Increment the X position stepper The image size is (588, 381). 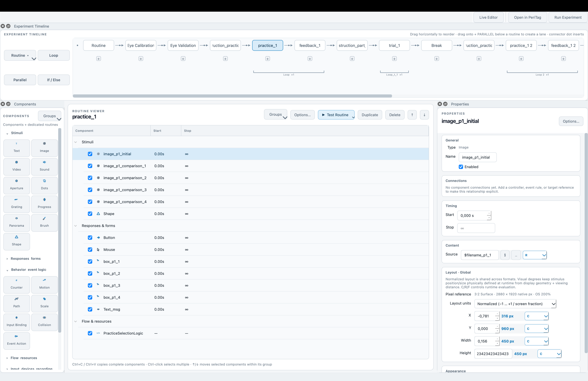[497, 314]
